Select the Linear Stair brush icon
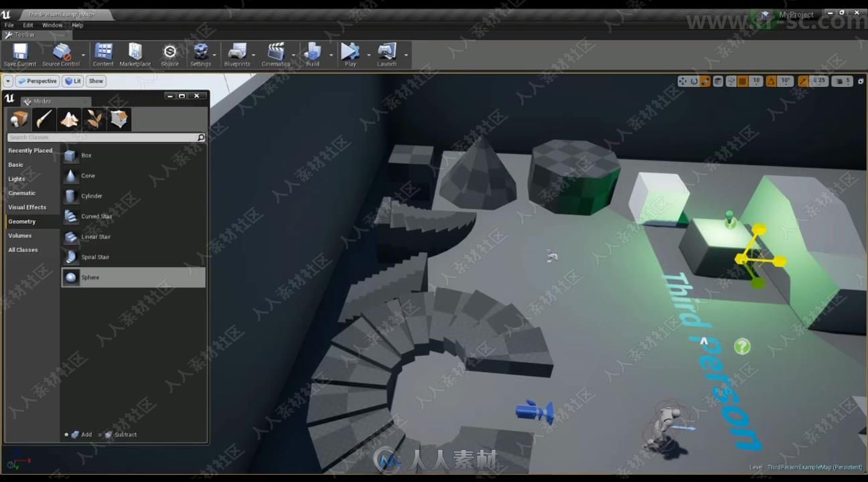The image size is (868, 482). pyautogui.click(x=70, y=237)
